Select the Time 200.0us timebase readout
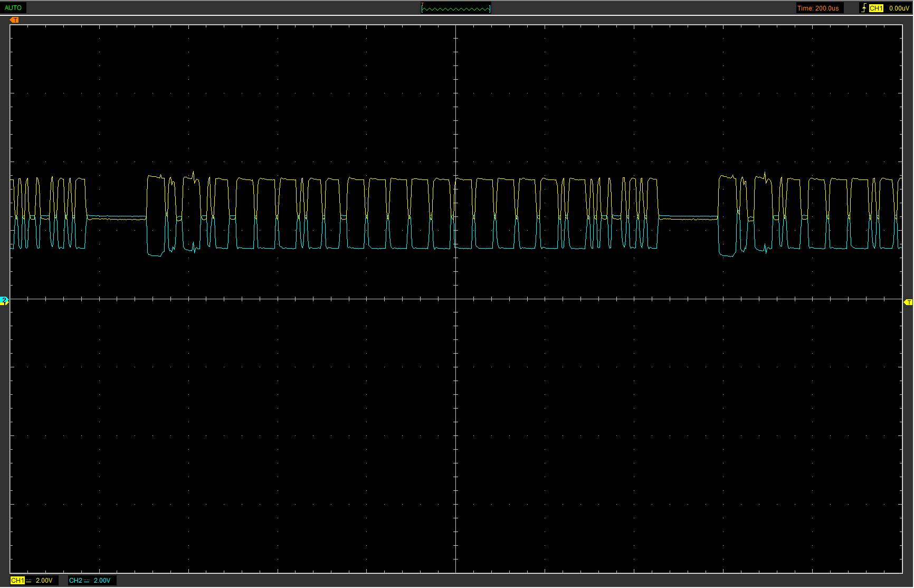Screen dimensions: 914x588 point(818,8)
